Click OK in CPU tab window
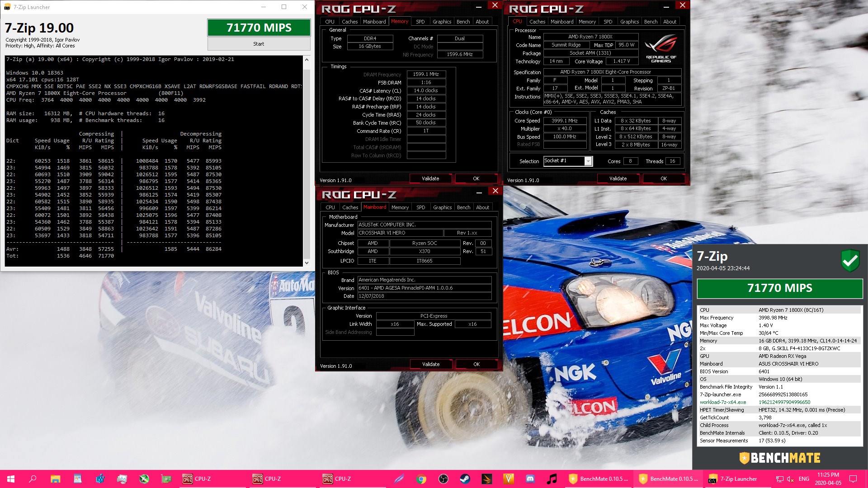 (x=664, y=178)
